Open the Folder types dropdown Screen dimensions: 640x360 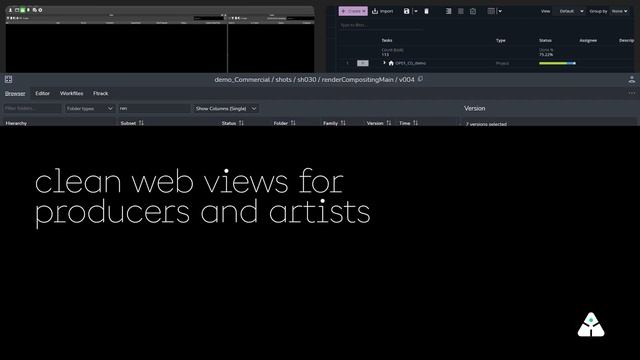point(89,109)
